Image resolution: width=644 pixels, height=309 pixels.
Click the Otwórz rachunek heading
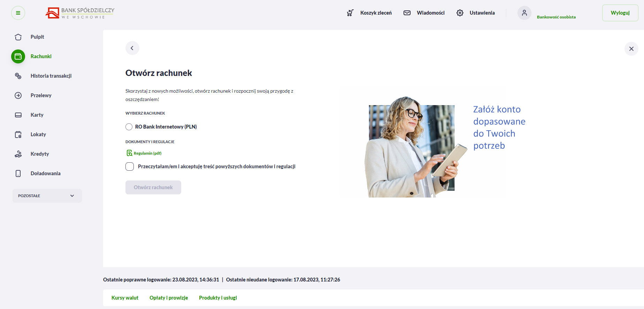[159, 73]
